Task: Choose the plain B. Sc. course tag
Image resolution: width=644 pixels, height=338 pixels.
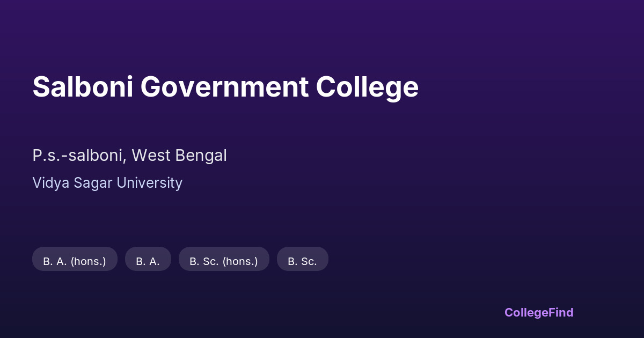Action: 302,261
